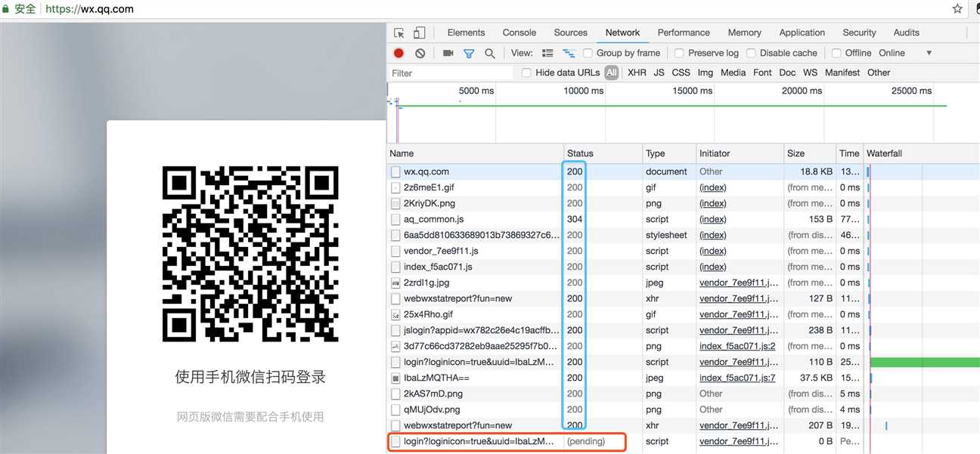This screenshot has height=454, width=980.
Task: Filter requests by Font
Action: coord(762,73)
